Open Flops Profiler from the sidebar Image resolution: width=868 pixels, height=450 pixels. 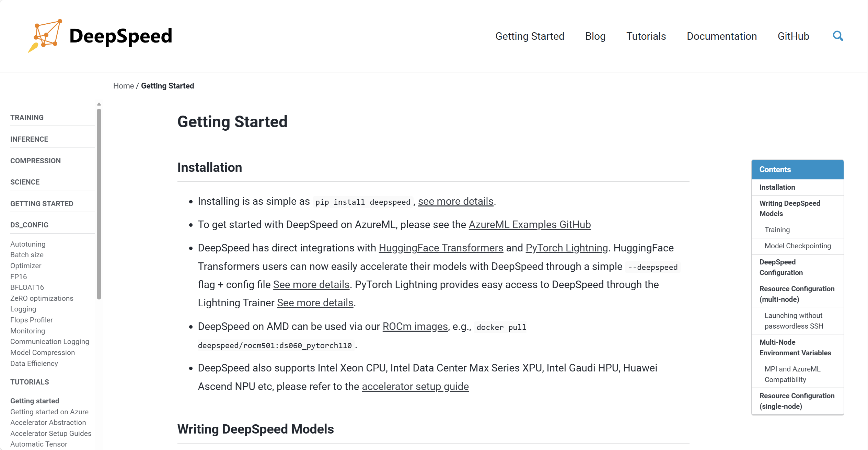click(x=31, y=320)
